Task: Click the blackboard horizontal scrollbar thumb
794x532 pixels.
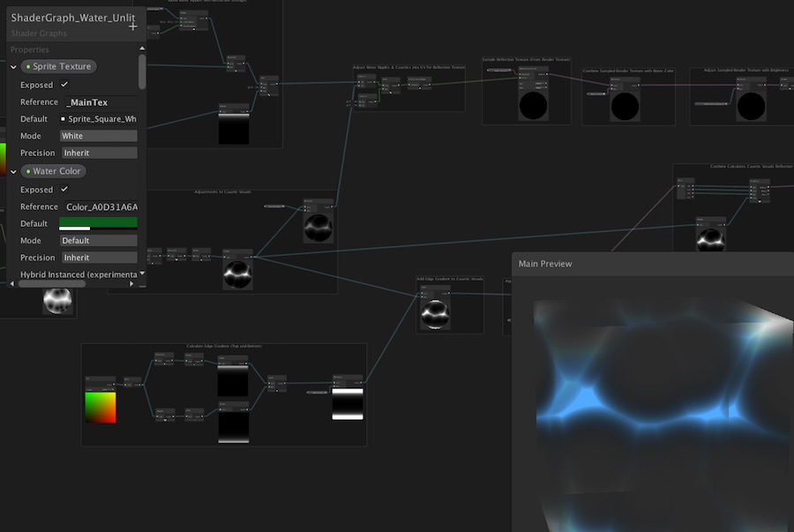Action: point(52,284)
